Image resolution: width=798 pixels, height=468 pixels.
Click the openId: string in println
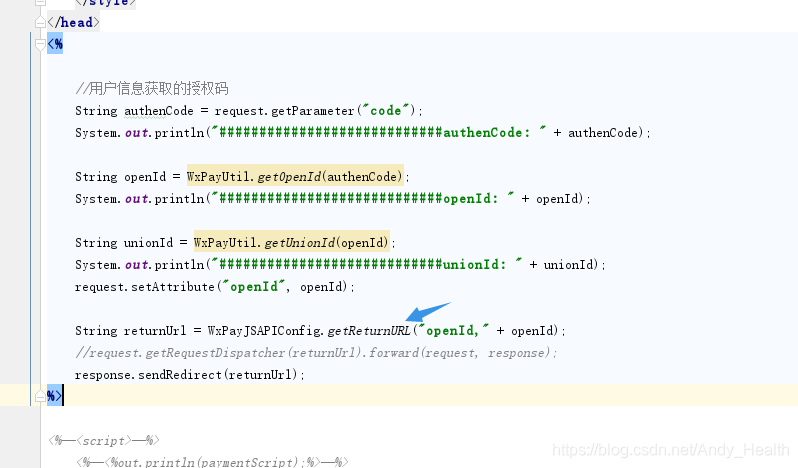point(363,199)
